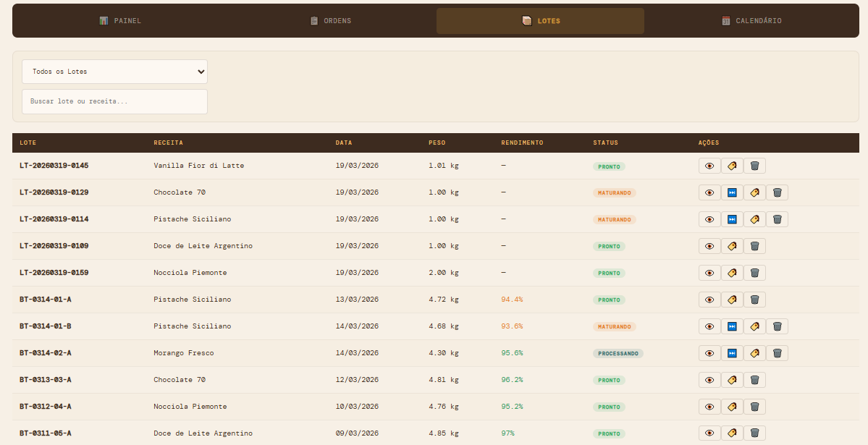
Task: Click the Rendimento column header
Action: (522, 143)
